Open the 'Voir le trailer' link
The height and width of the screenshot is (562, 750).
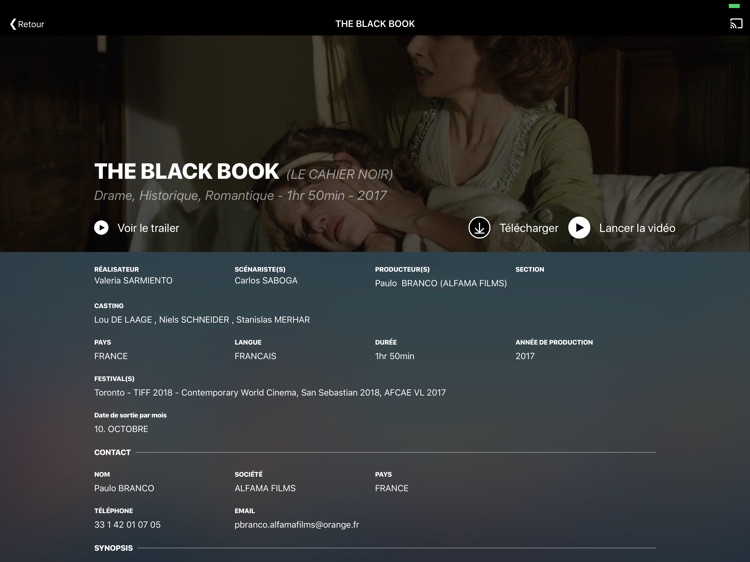[x=148, y=228]
